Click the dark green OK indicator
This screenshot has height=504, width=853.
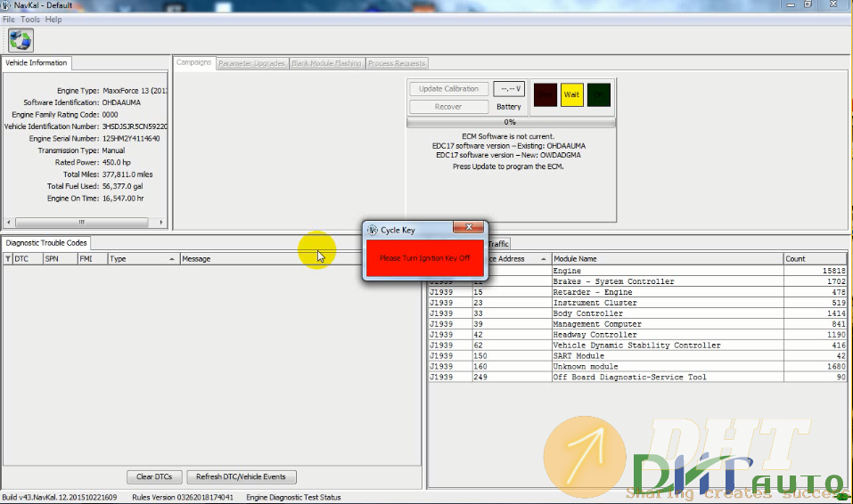coord(598,94)
